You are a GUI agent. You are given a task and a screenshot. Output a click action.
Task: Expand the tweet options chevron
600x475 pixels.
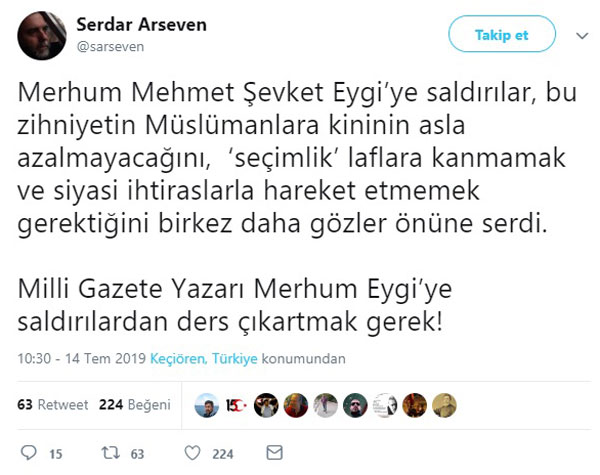coord(583,35)
